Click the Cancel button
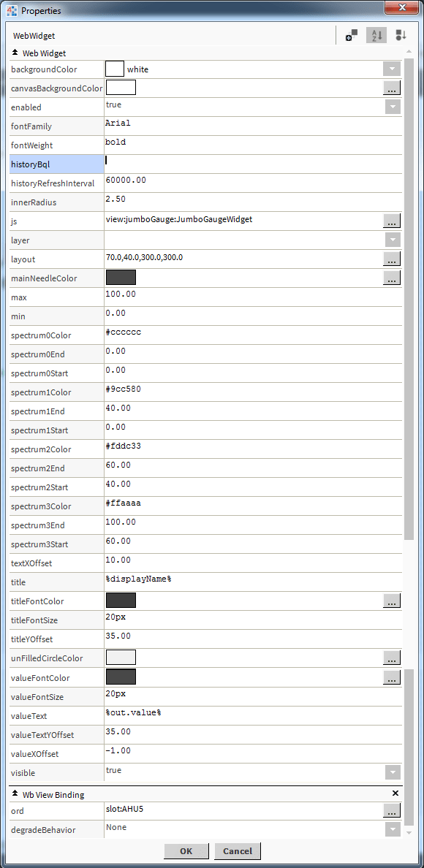This screenshot has width=424, height=868. (x=238, y=851)
